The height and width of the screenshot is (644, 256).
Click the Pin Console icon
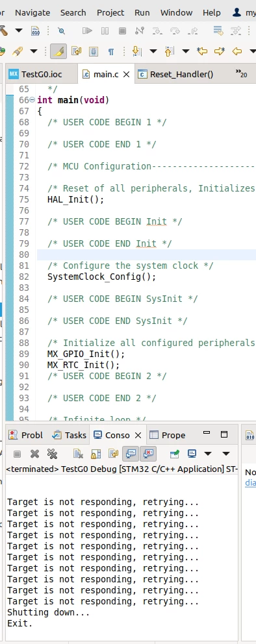175,454
